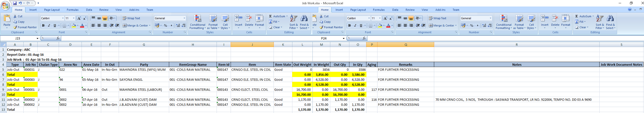644x113 pixels.
Task: Click Copy in the right ribbon Clipboard group
Action: [x=325, y=22]
